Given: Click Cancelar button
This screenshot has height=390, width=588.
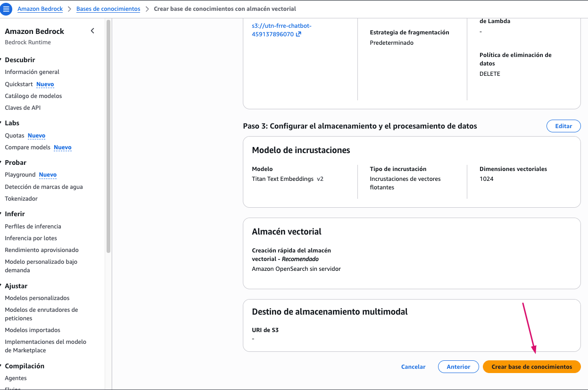Looking at the screenshot, I should [413, 367].
